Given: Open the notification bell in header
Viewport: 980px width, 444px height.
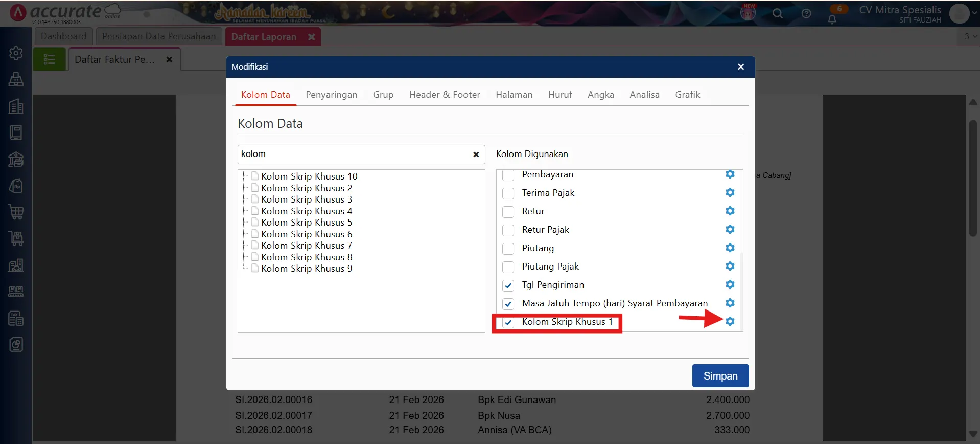Looking at the screenshot, I should (x=832, y=19).
